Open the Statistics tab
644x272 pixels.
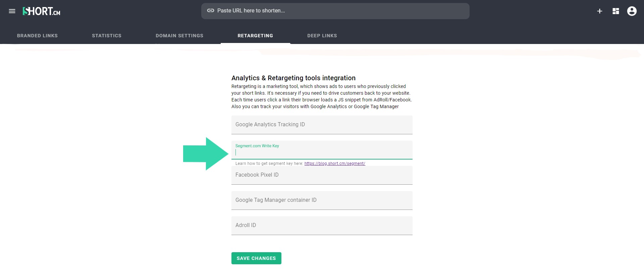coord(107,36)
